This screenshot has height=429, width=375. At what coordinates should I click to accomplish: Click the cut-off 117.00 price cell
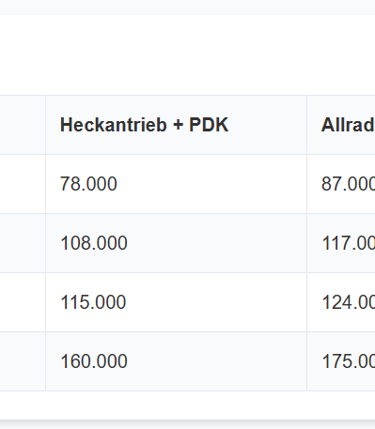tap(341, 243)
